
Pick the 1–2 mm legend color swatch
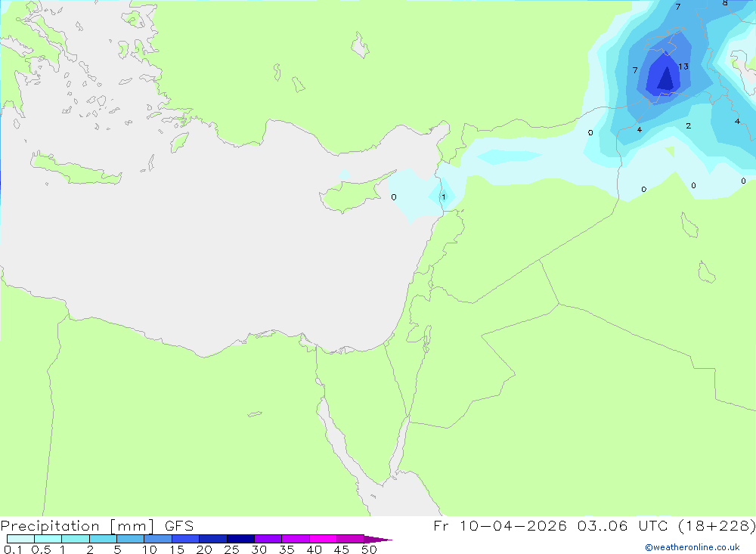(x=76, y=539)
